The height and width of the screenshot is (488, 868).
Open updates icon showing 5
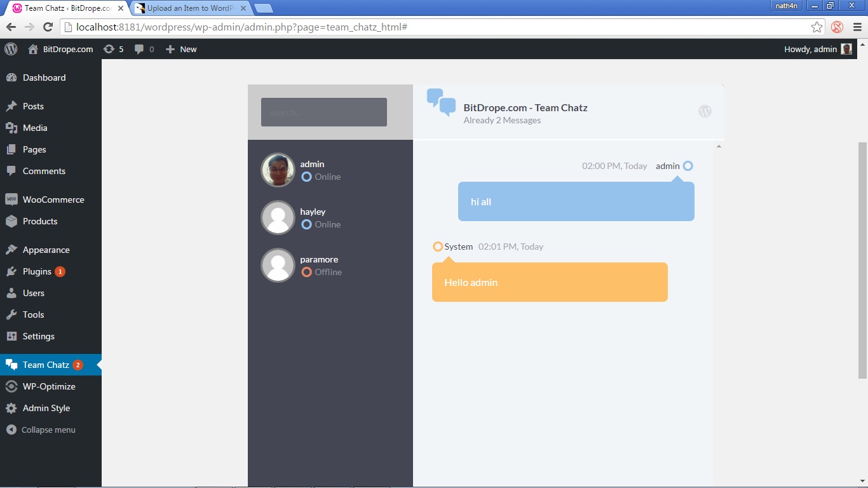(x=109, y=49)
